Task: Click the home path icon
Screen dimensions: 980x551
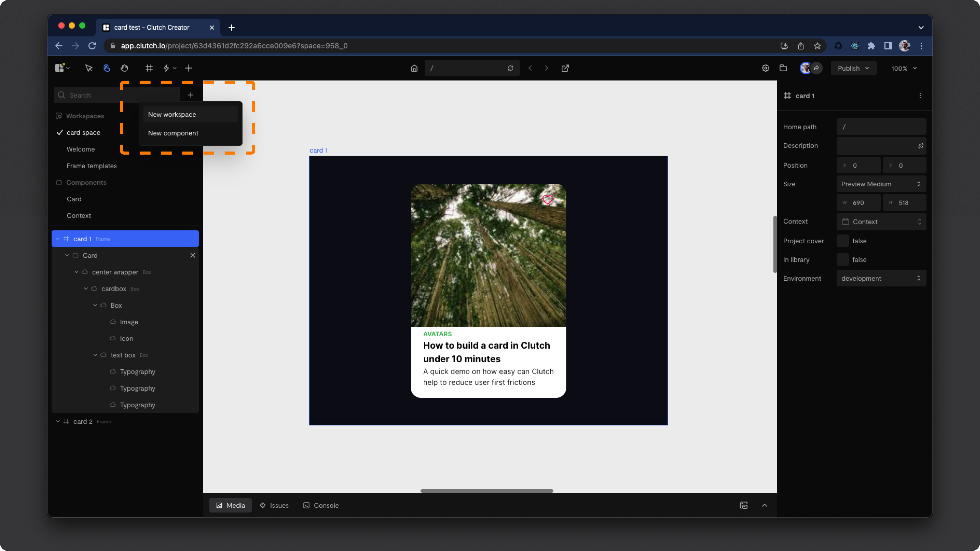Action: [x=414, y=68]
